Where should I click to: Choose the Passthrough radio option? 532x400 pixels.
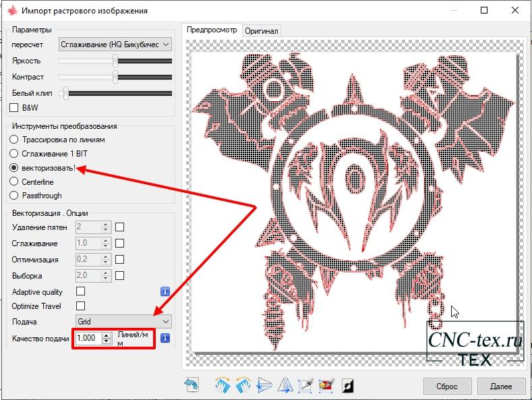pos(14,196)
